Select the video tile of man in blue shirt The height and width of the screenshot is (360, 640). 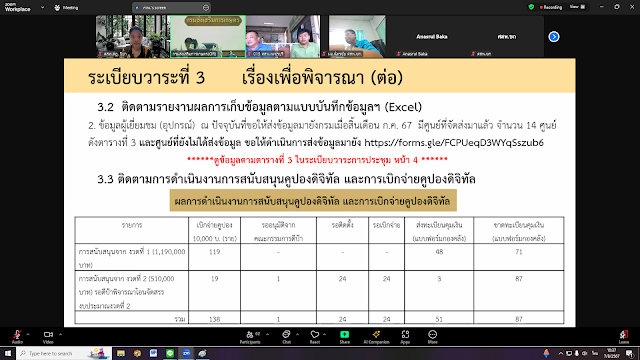click(x=357, y=36)
